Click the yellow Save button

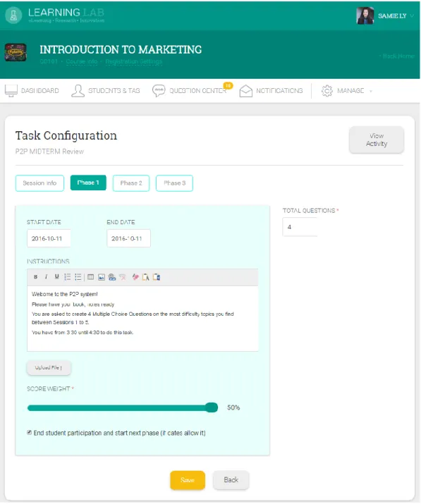coord(188,480)
